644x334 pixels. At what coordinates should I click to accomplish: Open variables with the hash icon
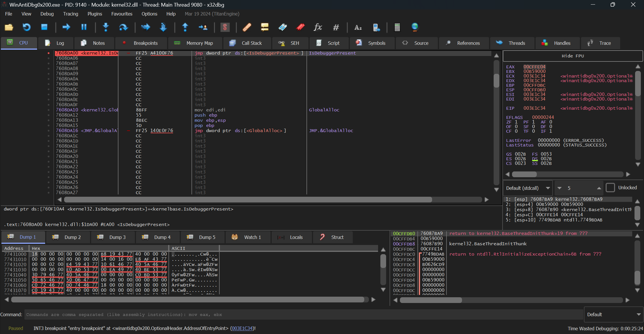tap(336, 27)
